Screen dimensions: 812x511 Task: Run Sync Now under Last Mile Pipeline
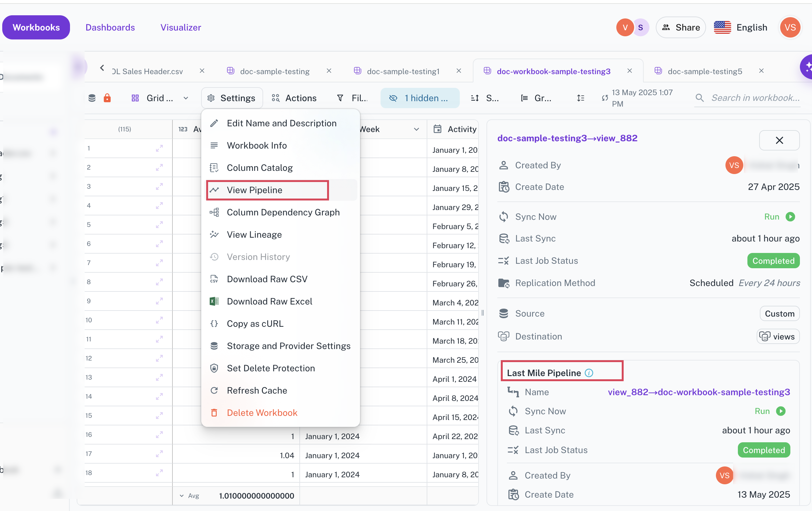click(x=770, y=411)
